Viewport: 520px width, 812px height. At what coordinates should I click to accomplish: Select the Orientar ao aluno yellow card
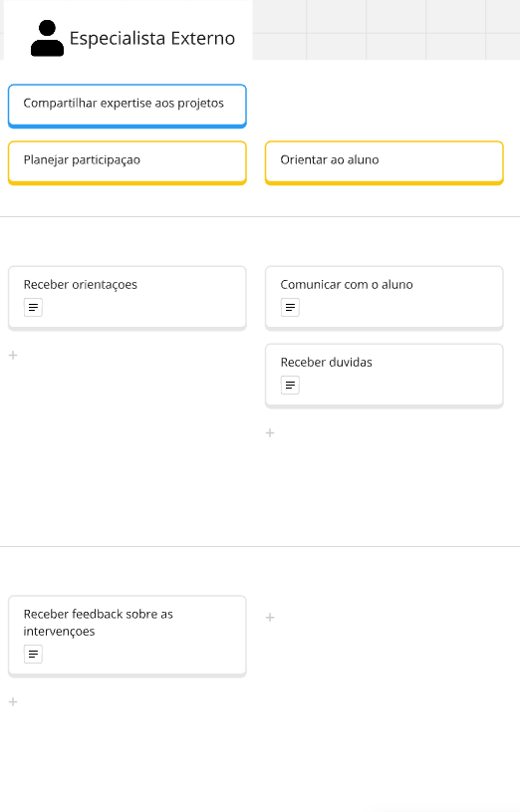pyautogui.click(x=385, y=163)
